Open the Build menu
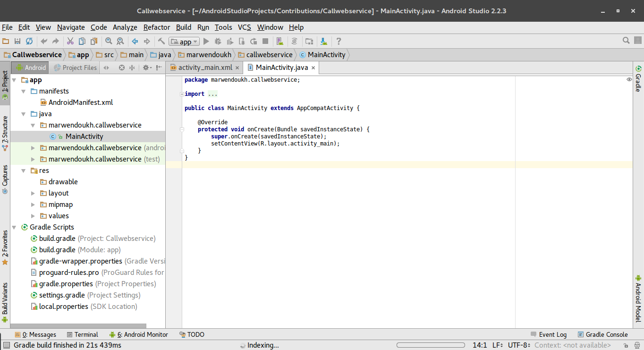The height and width of the screenshot is (350, 644). pos(184,27)
